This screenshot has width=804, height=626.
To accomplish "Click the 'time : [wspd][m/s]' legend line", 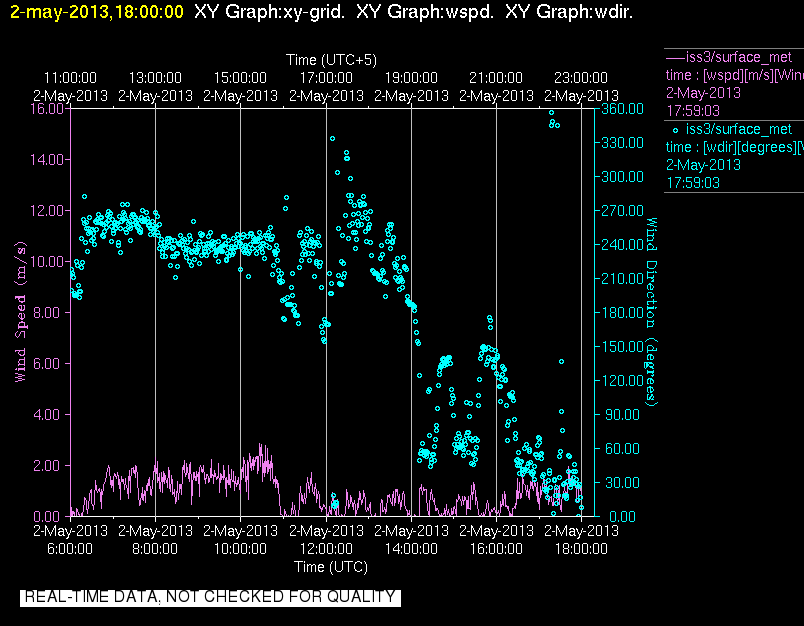I will coord(735,75).
